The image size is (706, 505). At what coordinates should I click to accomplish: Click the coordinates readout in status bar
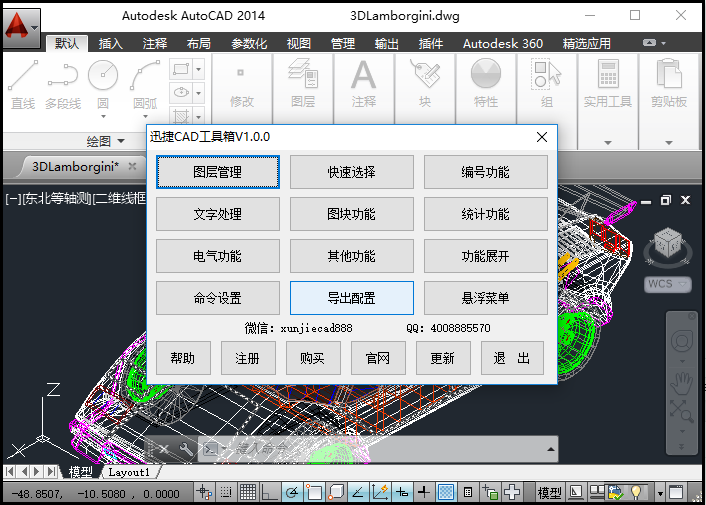coord(95,494)
